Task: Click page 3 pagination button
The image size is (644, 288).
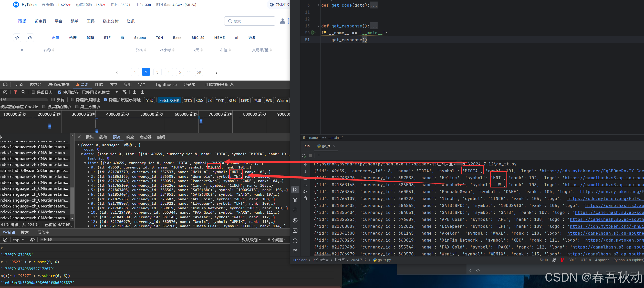Action: click(x=157, y=72)
